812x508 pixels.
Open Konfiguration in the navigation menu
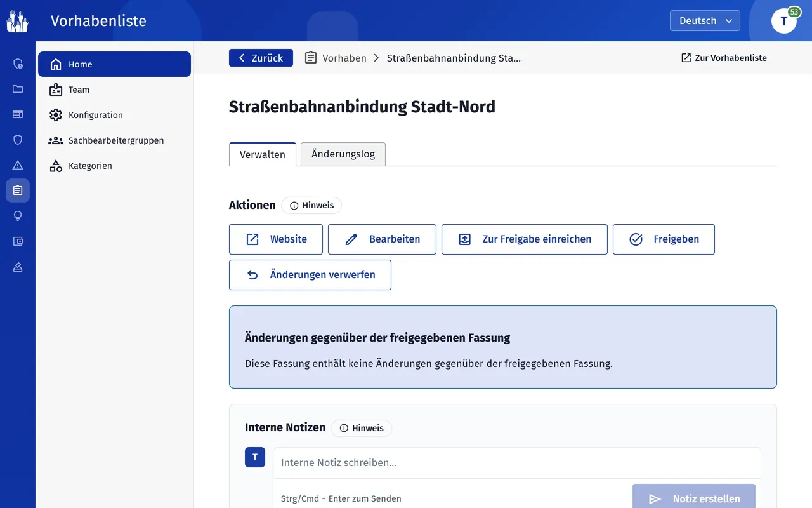click(114, 115)
